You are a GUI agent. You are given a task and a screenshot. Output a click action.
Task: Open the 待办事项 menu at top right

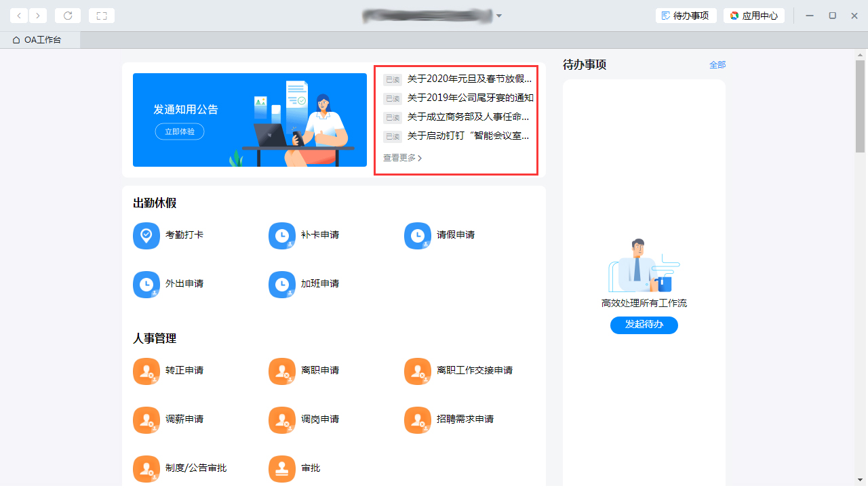point(686,15)
